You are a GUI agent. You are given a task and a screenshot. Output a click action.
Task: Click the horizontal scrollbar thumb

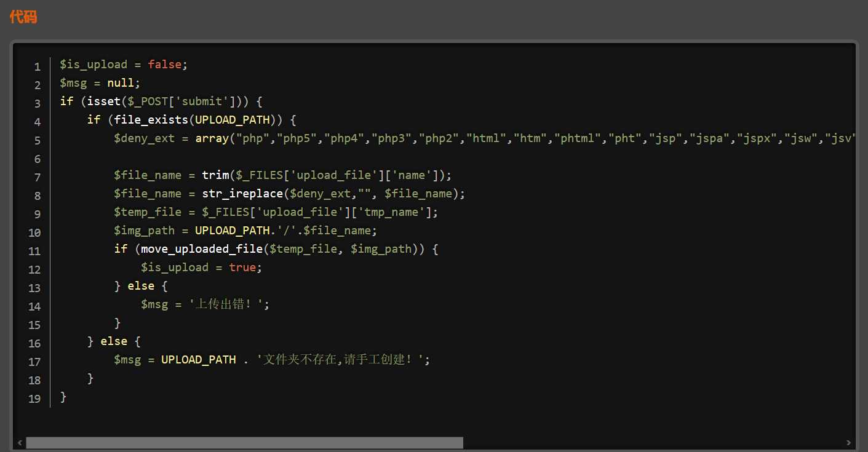(x=244, y=443)
